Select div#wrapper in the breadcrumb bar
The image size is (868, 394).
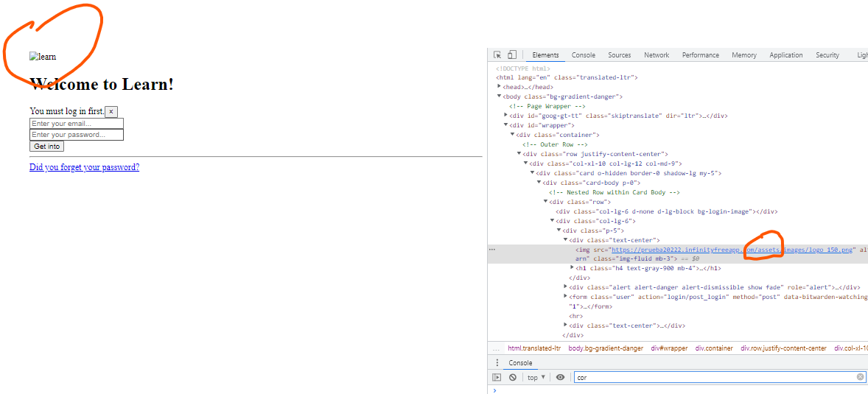(x=669, y=348)
